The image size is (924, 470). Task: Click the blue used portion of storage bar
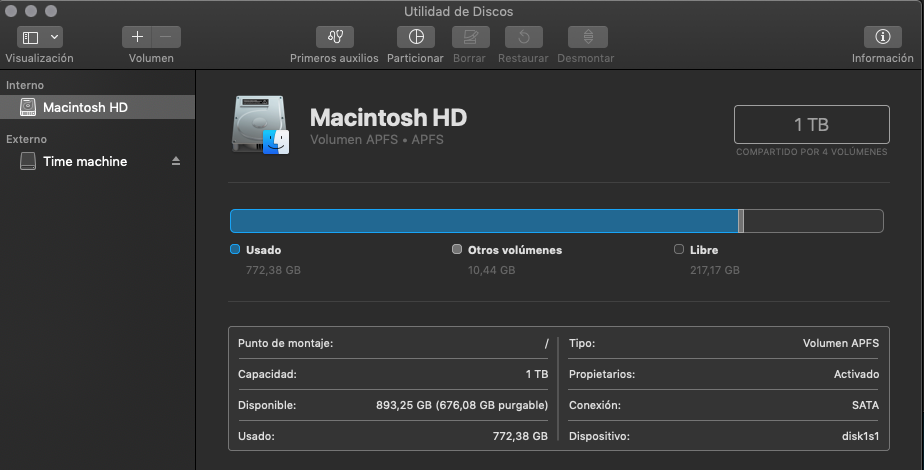pos(484,221)
